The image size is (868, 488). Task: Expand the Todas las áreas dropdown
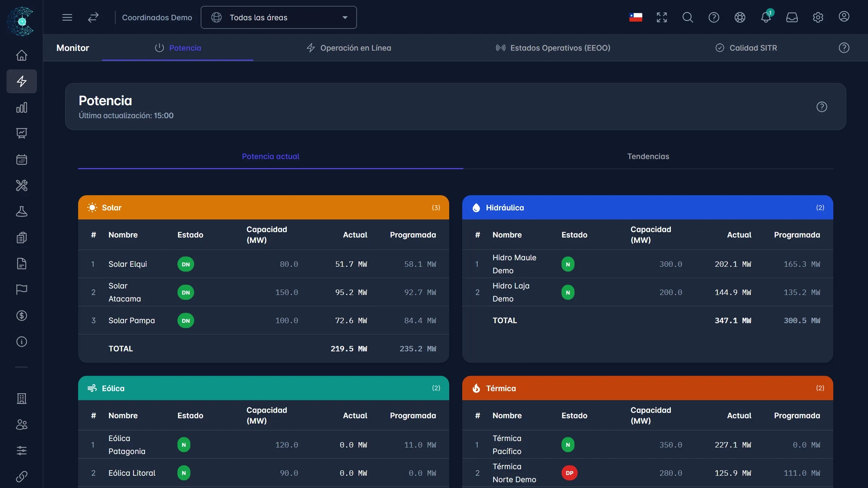[x=279, y=17]
